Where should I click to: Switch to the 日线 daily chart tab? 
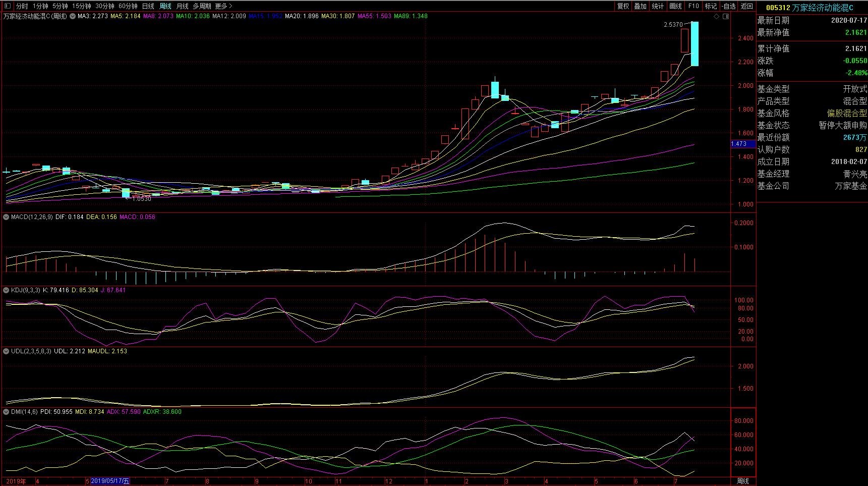(148, 6)
